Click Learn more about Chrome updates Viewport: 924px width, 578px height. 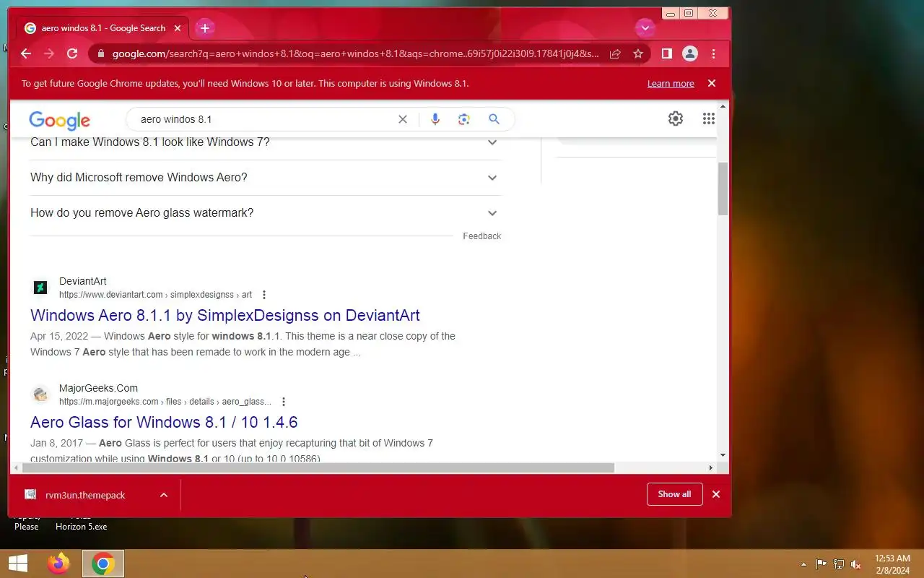(671, 84)
